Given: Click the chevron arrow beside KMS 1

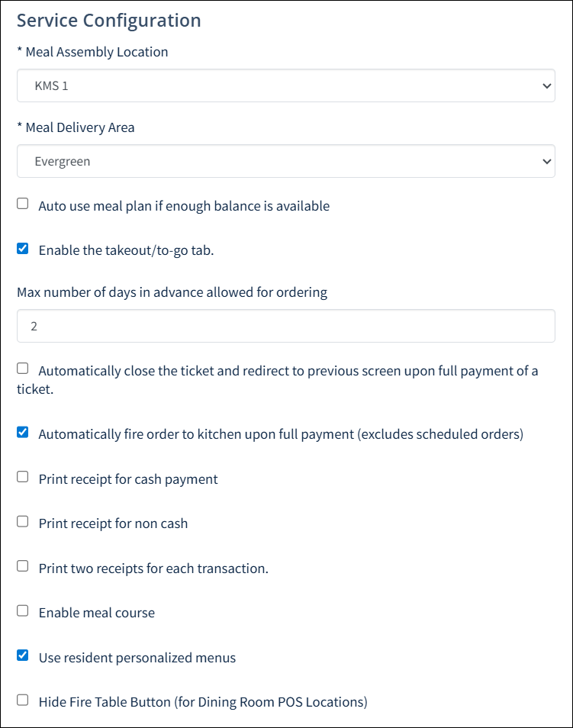Looking at the screenshot, I should [x=547, y=86].
